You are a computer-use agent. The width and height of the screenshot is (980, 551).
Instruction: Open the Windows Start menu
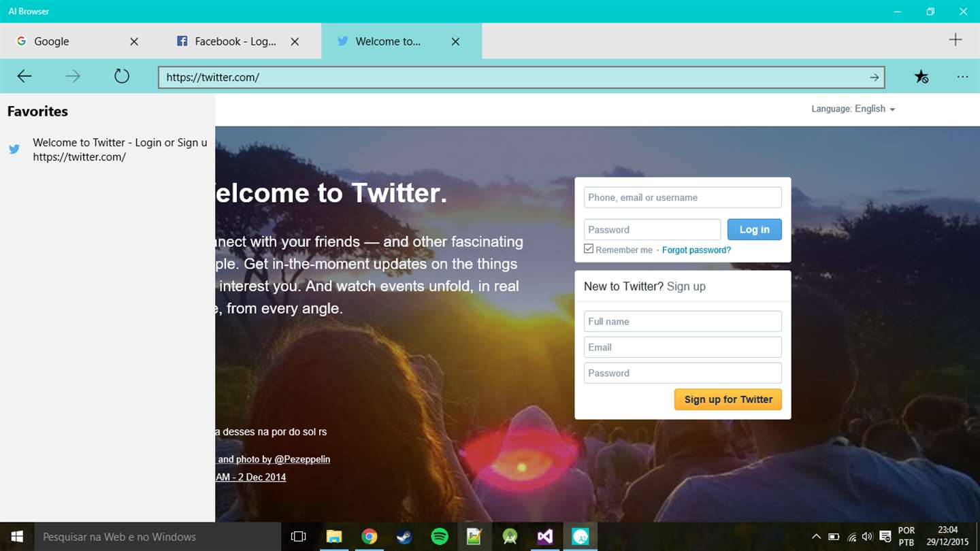(17, 537)
